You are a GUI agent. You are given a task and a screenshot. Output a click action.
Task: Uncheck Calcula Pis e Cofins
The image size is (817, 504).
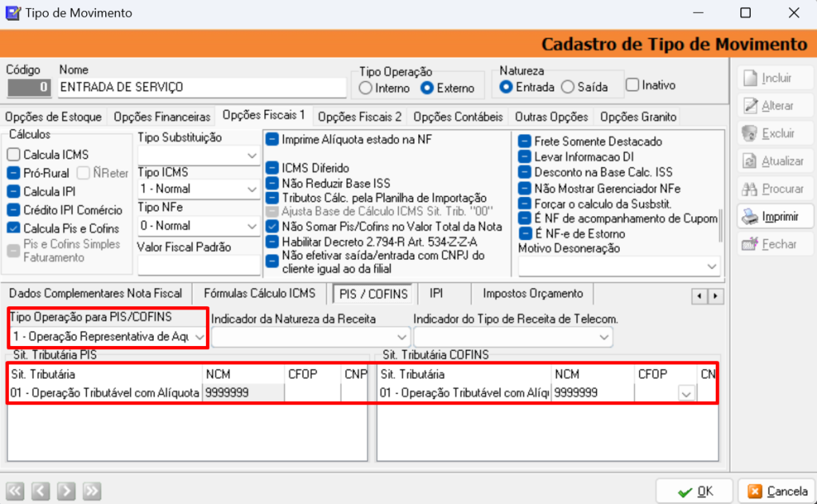(x=14, y=228)
